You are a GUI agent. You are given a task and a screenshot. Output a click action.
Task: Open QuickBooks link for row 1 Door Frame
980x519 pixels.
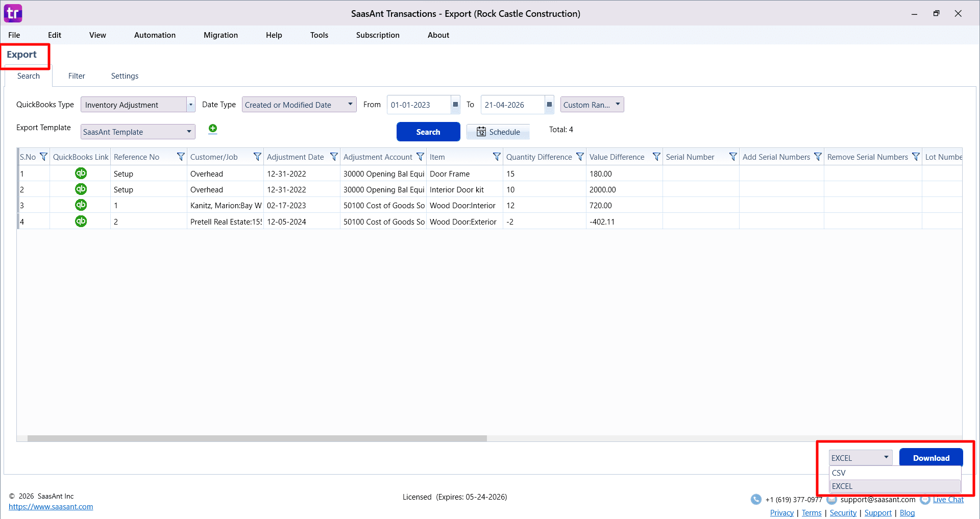(x=81, y=174)
